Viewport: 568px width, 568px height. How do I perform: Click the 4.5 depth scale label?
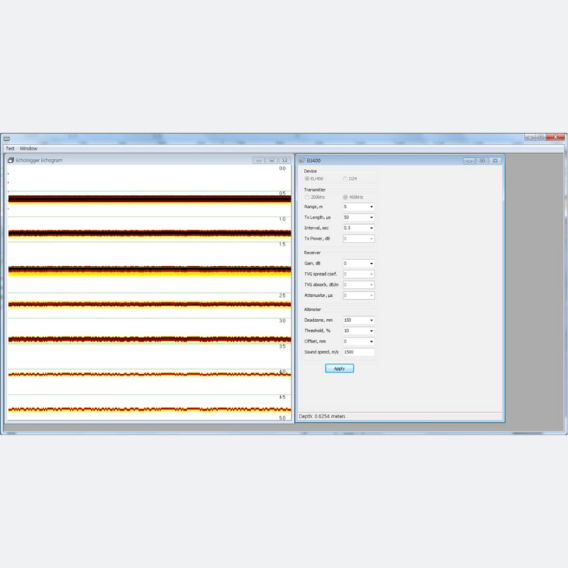[x=282, y=397]
